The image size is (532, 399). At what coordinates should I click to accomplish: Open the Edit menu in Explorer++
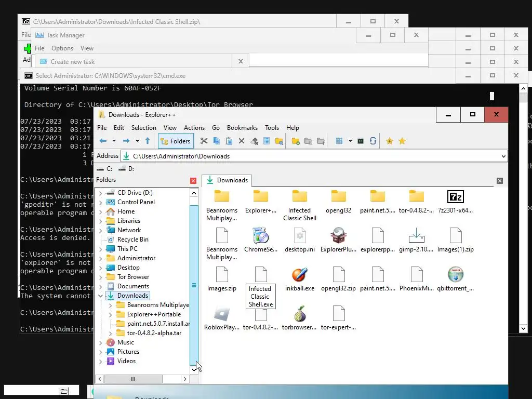[x=119, y=128]
